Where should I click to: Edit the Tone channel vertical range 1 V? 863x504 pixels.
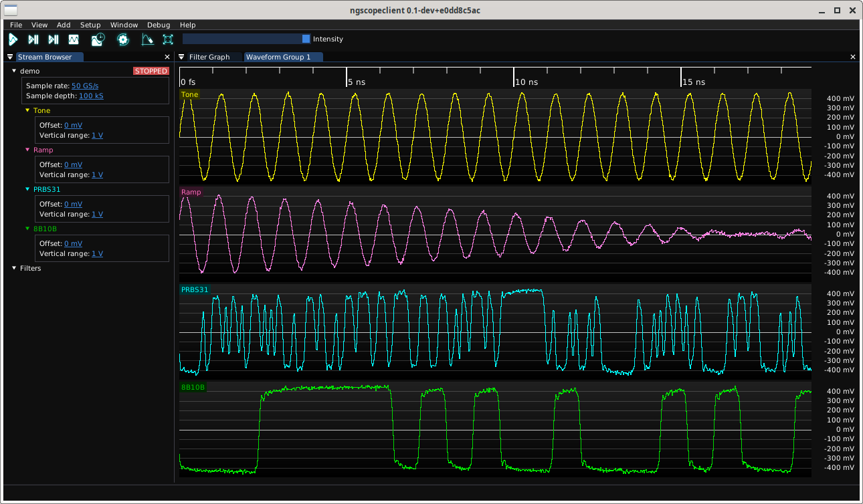(97, 135)
